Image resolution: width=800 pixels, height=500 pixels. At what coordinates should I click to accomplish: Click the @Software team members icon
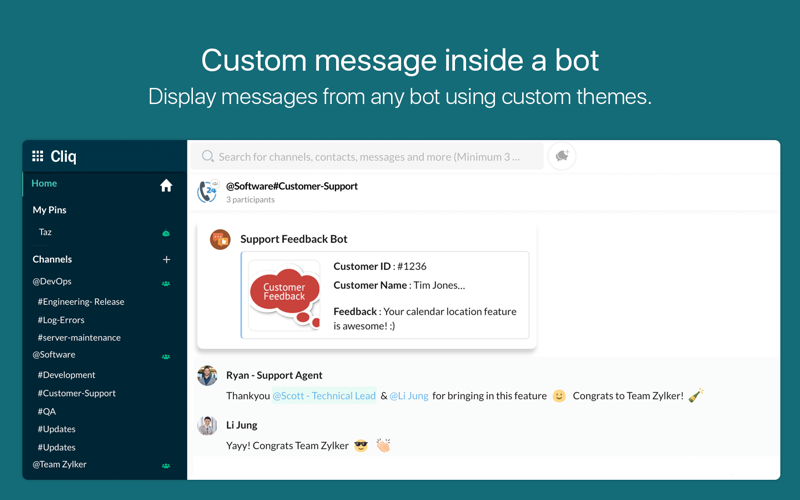click(166, 357)
